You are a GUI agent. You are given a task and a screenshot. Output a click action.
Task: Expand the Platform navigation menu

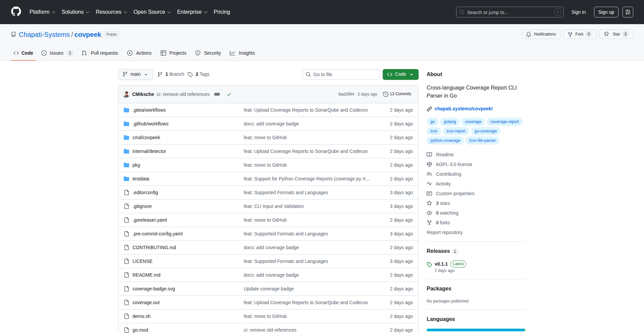[42, 12]
